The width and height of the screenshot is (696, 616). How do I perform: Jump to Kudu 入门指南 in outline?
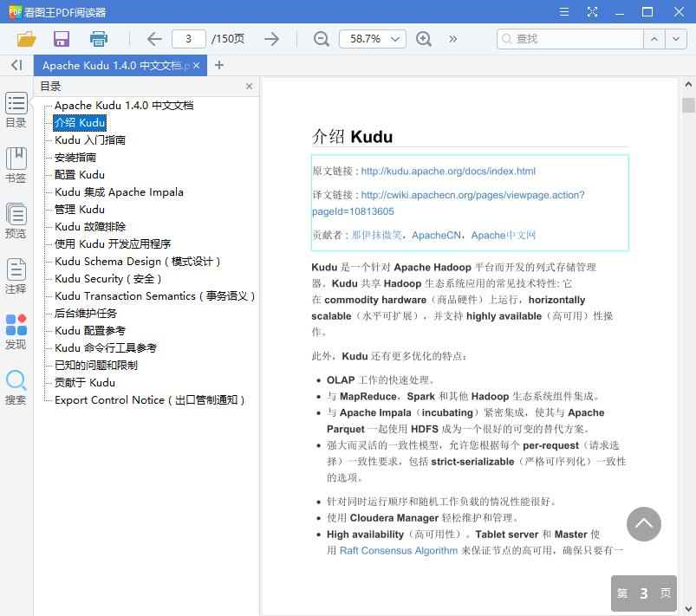click(x=90, y=140)
